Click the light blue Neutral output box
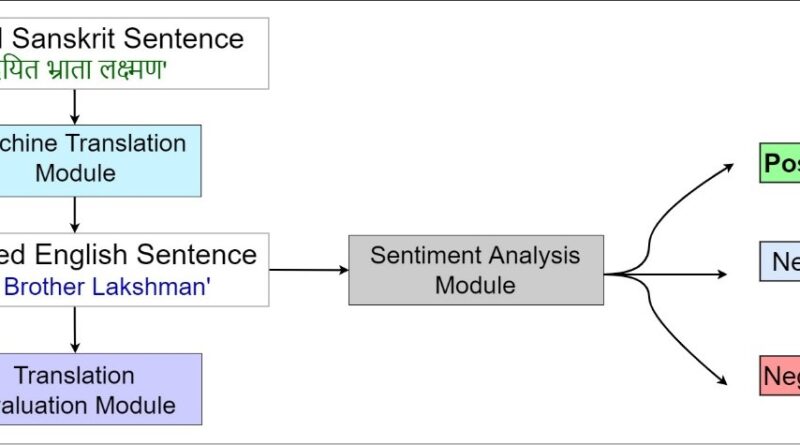The image size is (800, 445). click(x=780, y=262)
